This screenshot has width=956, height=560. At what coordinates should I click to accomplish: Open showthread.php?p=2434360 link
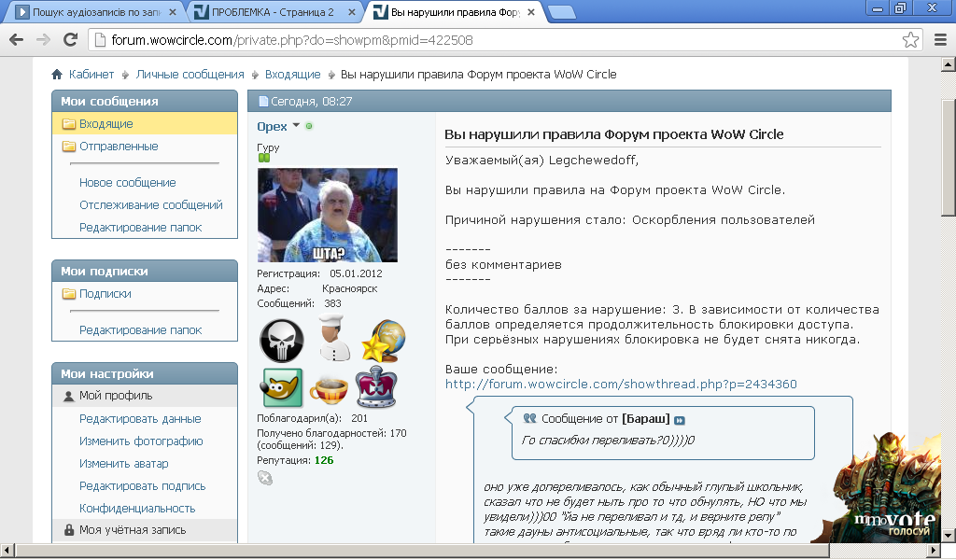(621, 385)
